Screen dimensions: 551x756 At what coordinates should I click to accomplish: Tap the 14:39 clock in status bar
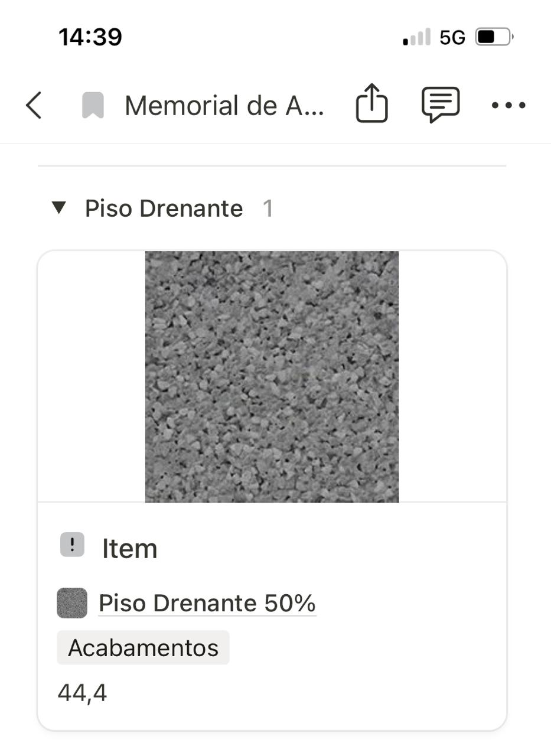(90, 37)
